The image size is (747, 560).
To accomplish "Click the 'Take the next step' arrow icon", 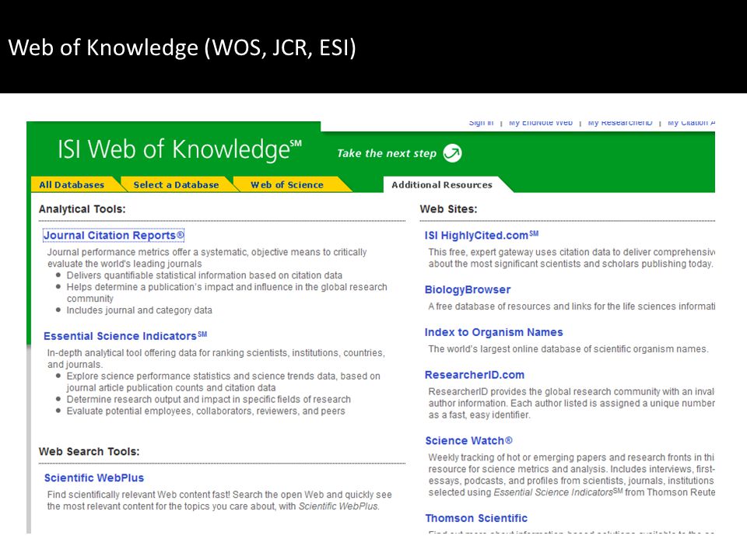I will 452,153.
